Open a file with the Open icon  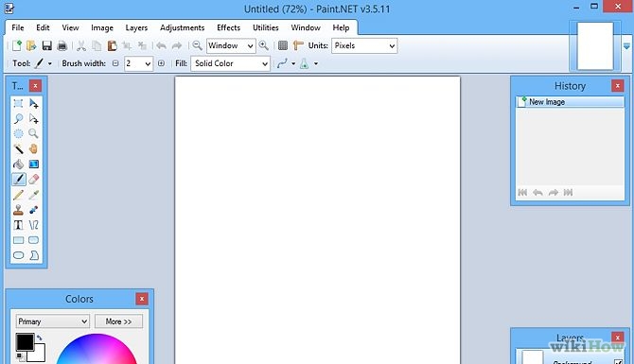[x=31, y=45]
